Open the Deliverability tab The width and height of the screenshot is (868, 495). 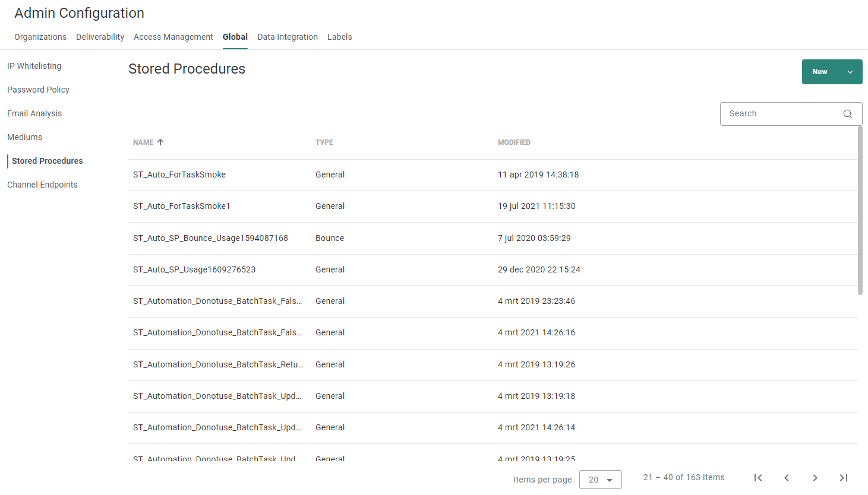tap(100, 37)
